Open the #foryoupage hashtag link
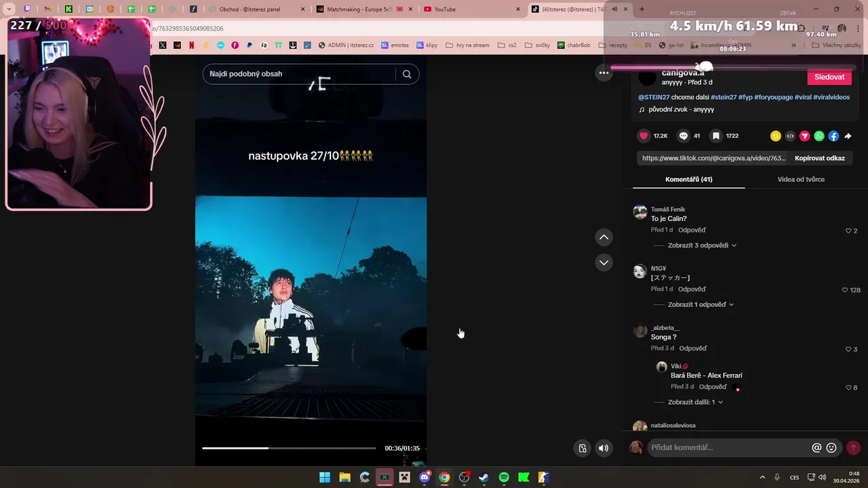The width and height of the screenshot is (868, 488). (774, 97)
